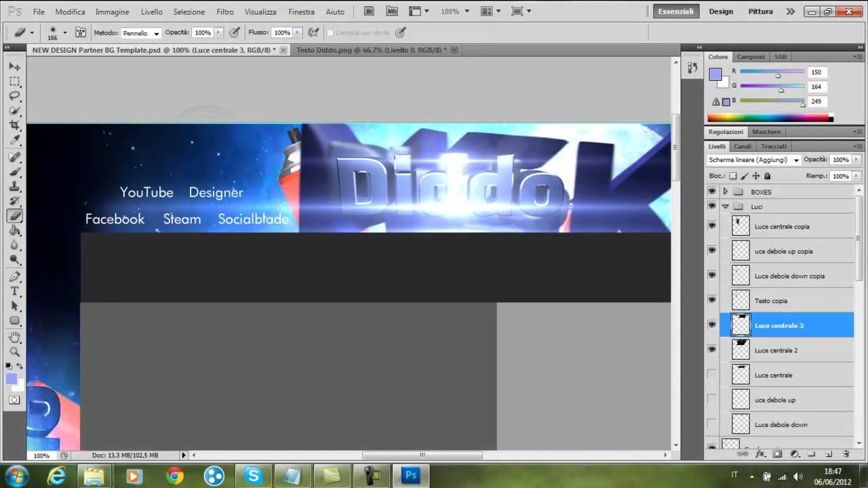Show the Luce centrale layer

[x=711, y=374]
